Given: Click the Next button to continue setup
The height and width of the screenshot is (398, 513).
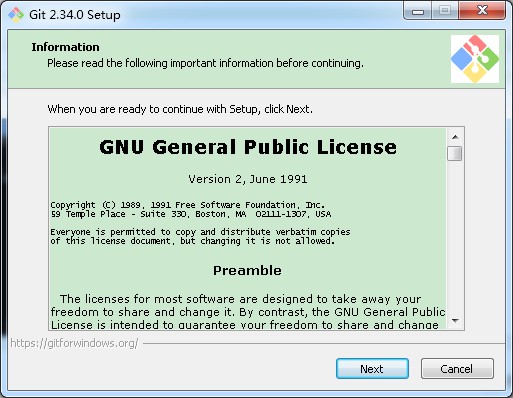Looking at the screenshot, I should [372, 369].
